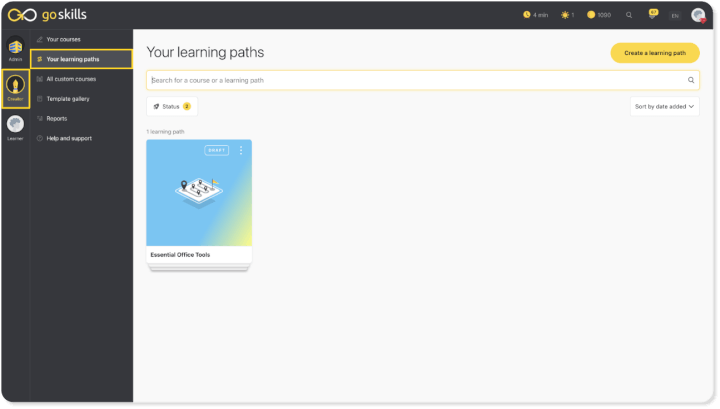Open Help and support
This screenshot has height=409, width=720.
69,138
